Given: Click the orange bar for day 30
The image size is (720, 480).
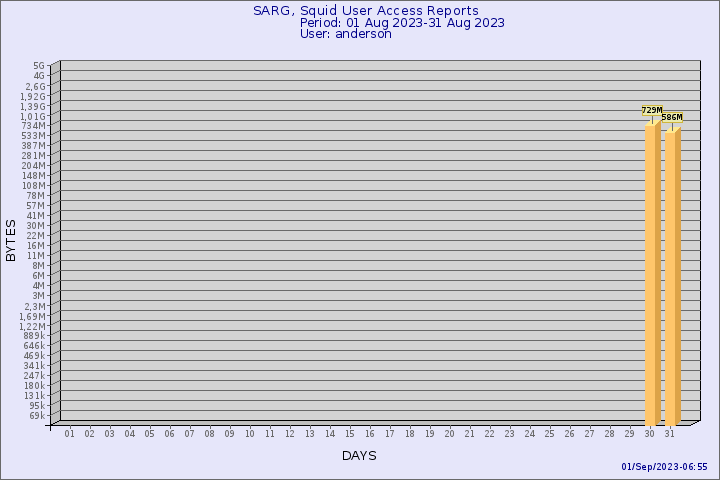Looking at the screenshot, I should pyautogui.click(x=651, y=275).
